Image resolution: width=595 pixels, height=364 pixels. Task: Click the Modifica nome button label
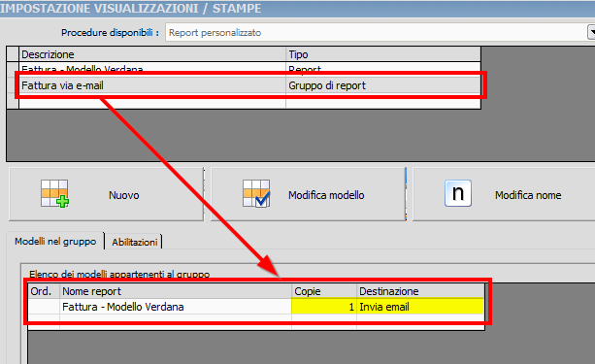tap(528, 195)
